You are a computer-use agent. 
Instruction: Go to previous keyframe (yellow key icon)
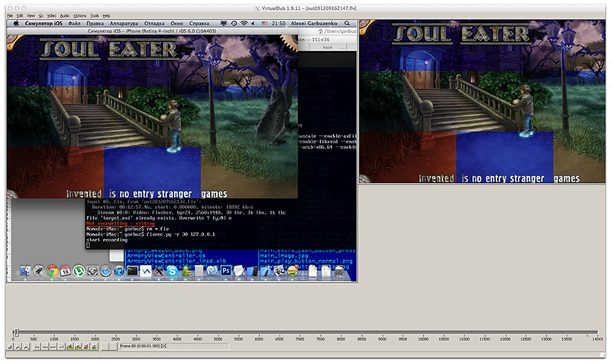click(x=70, y=346)
